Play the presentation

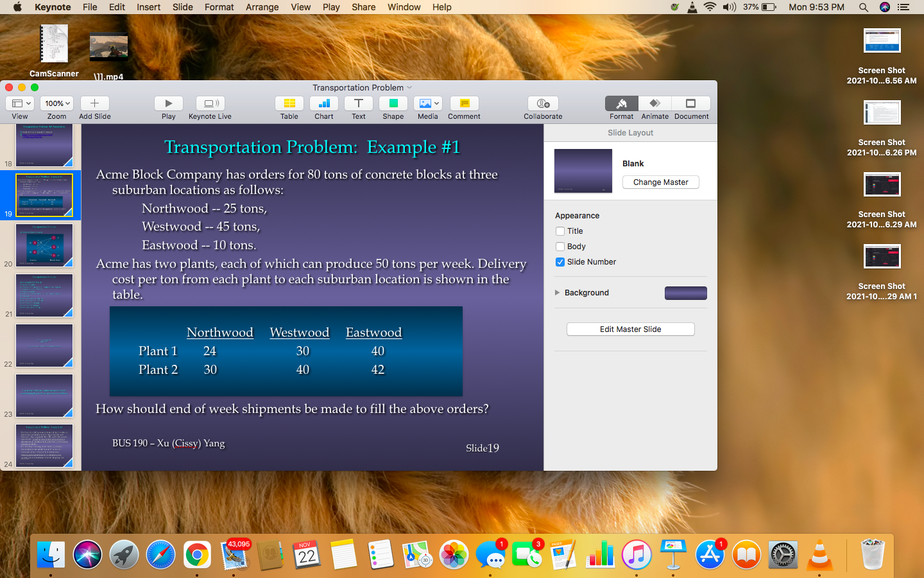pyautogui.click(x=168, y=107)
